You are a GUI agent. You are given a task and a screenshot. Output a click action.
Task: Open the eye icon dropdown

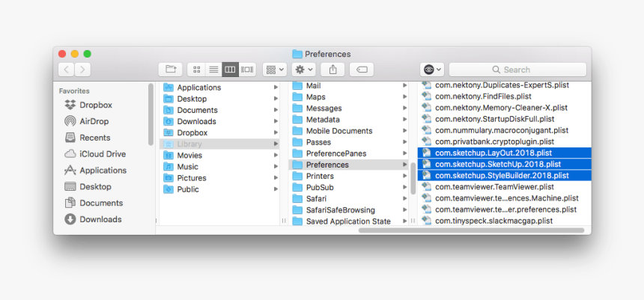[432, 70]
